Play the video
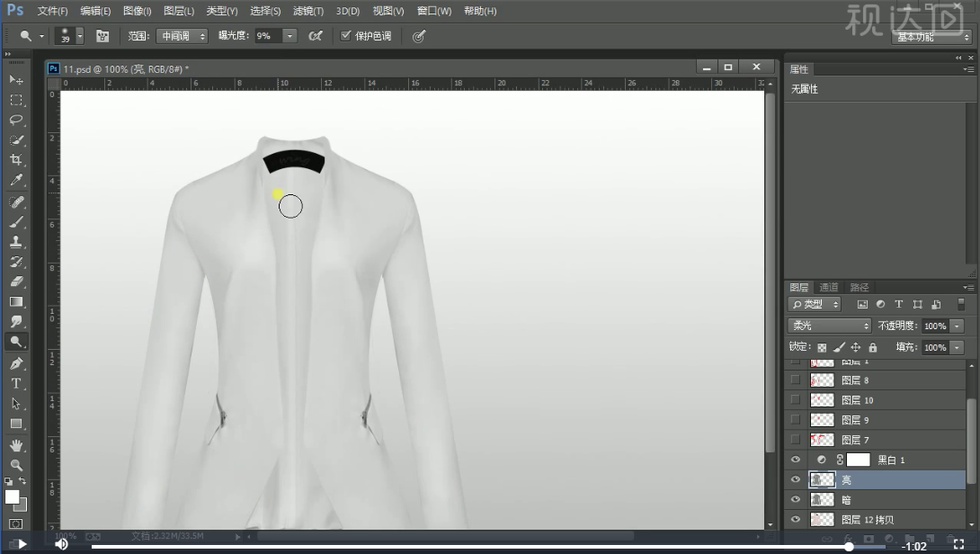 click(22, 544)
